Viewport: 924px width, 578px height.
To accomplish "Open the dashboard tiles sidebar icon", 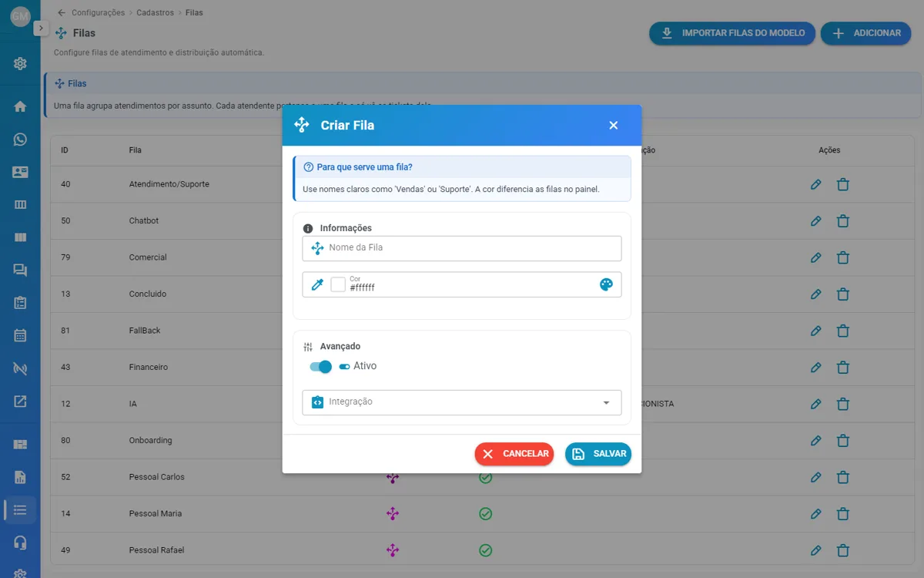I will tap(20, 444).
